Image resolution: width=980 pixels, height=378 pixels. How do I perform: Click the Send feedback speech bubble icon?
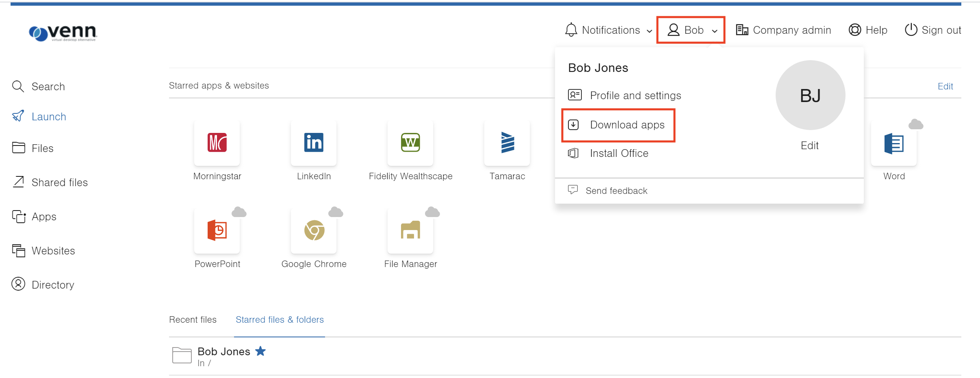click(x=573, y=190)
